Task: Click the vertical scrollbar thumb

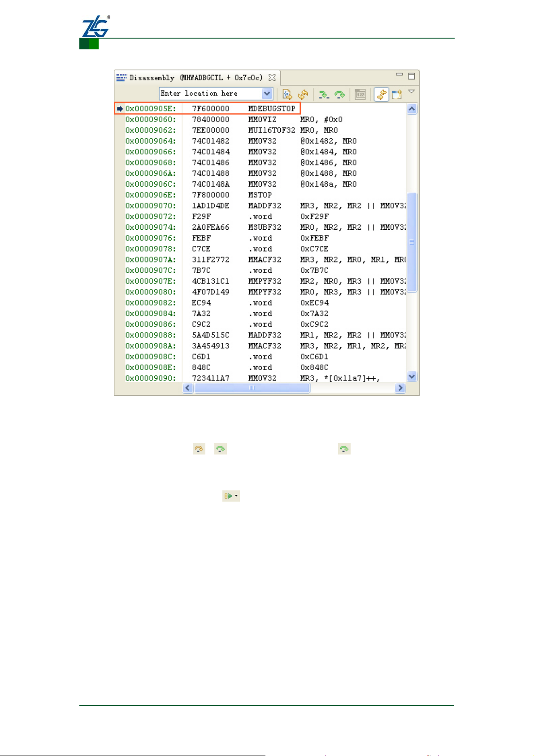Action: point(412,242)
